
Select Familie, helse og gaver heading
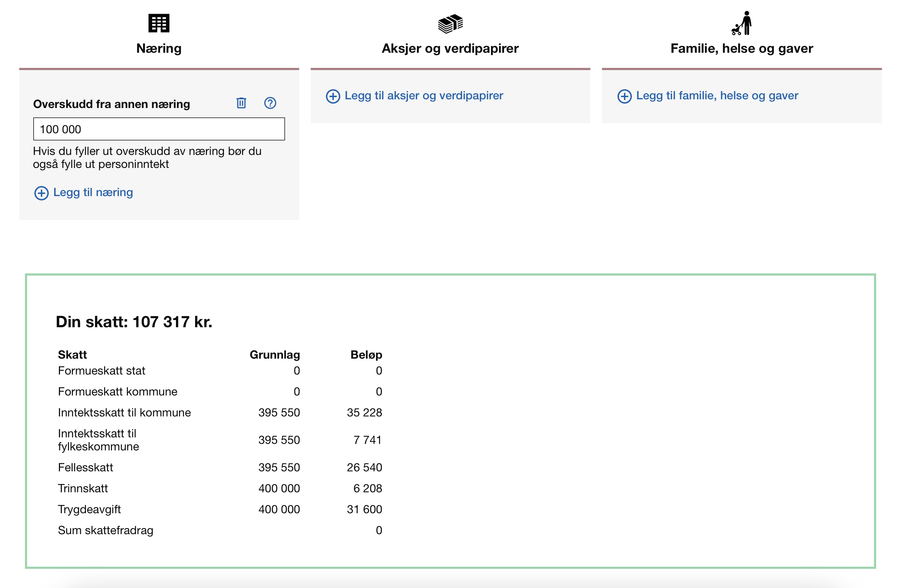click(741, 48)
